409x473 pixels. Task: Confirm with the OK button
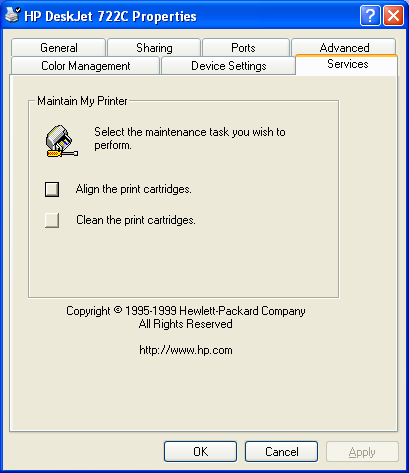point(200,452)
